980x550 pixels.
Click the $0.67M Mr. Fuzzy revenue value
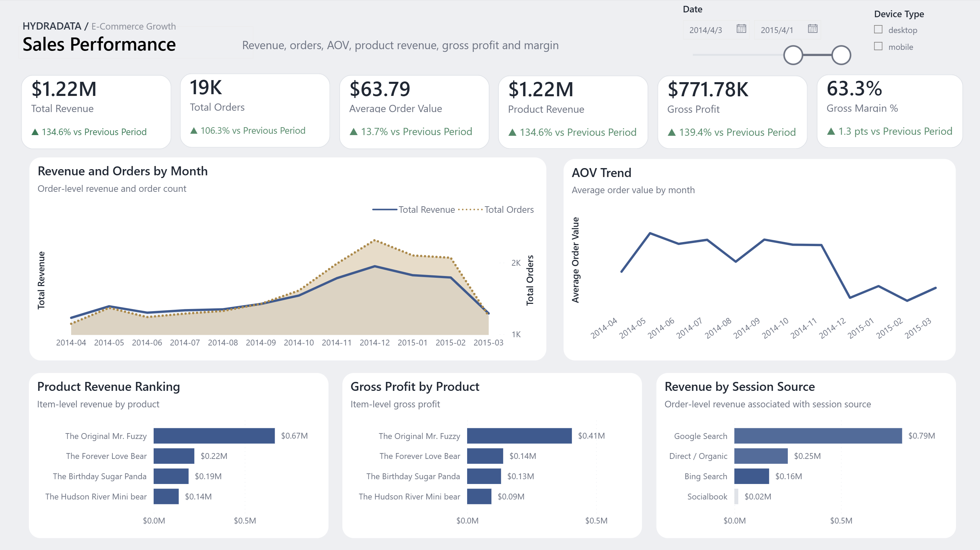coord(295,436)
